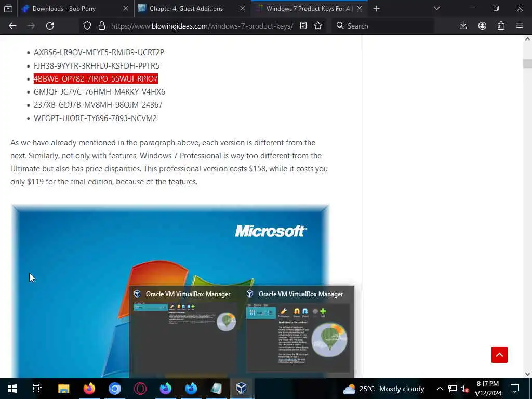532x399 pixels.
Task: List all tabs dropdown arrow
Action: coord(436,8)
